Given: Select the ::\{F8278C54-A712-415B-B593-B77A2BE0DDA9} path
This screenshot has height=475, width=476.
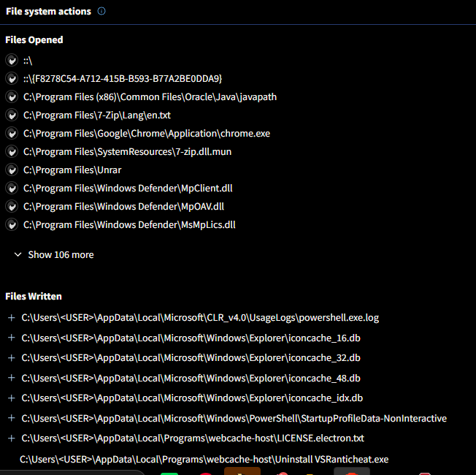Looking at the screenshot, I should click(123, 79).
